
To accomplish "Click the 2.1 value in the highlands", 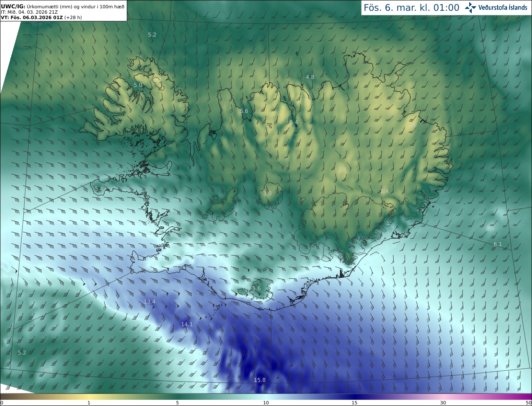I will [342, 169].
